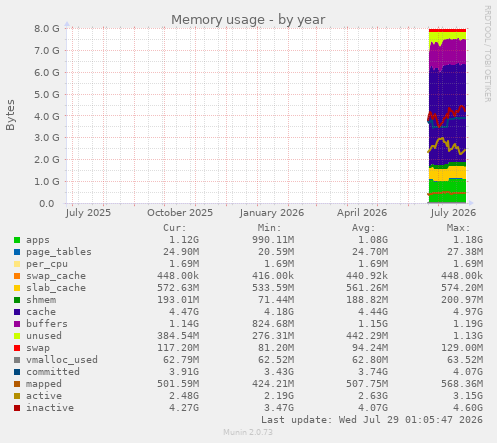The width and height of the screenshot is (497, 443).
Task: Click the '4.0 G' y-axis tick
Action: pos(47,116)
